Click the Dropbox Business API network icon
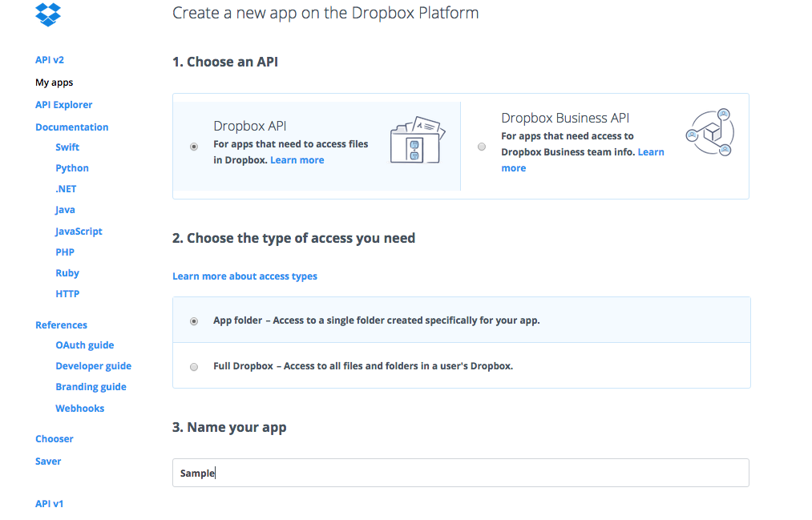 [x=709, y=132]
